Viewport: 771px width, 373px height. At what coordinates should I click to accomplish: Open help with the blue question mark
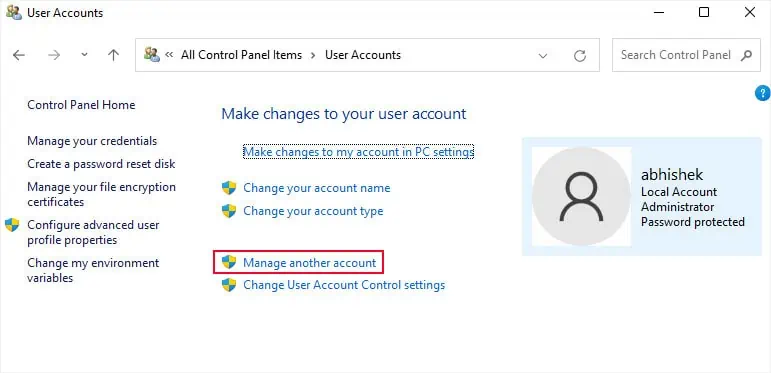tap(762, 93)
